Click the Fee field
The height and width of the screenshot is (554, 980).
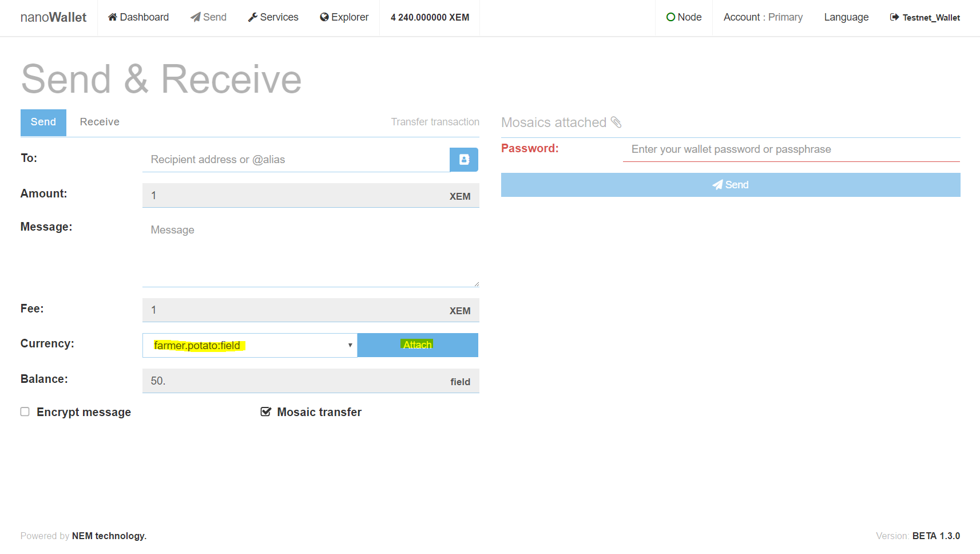pyautogui.click(x=311, y=310)
